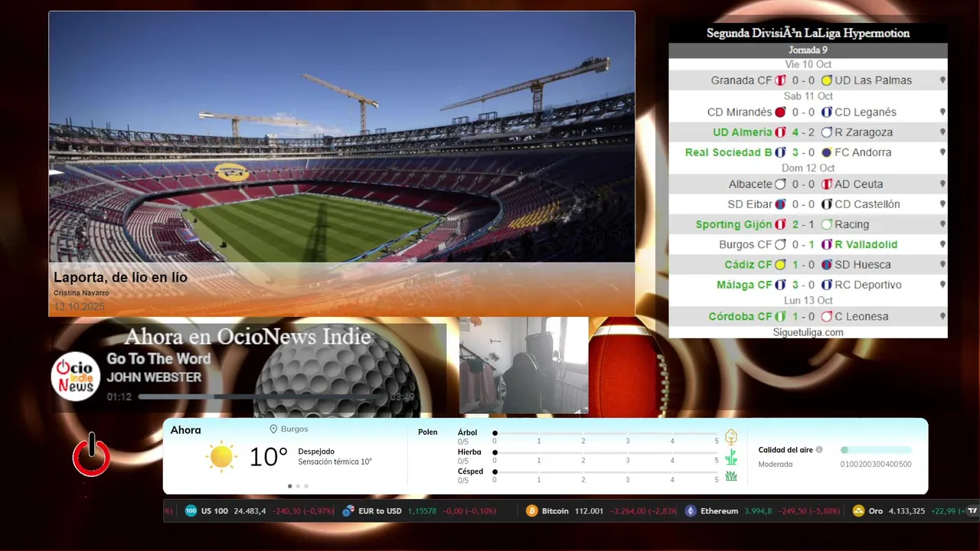Image resolution: width=980 pixels, height=551 pixels.
Task: Click the R Valladolid crest
Action: click(x=826, y=245)
